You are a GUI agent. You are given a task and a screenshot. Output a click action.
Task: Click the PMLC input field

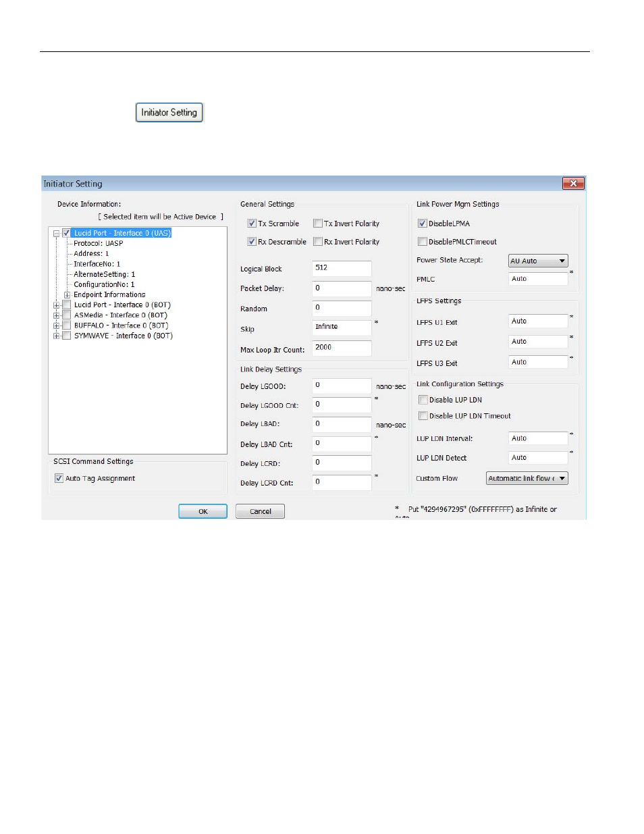538,279
